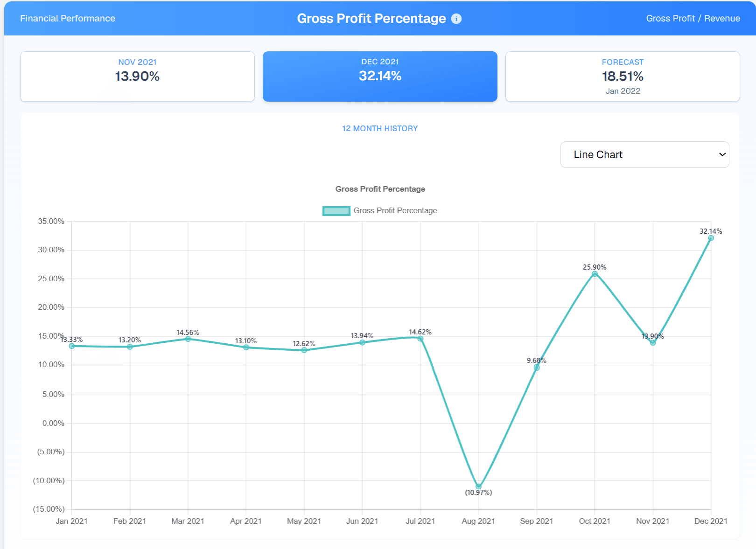Click the Gross Profit Percentage legend label
Image resolution: width=756 pixels, height=549 pixels.
point(395,211)
